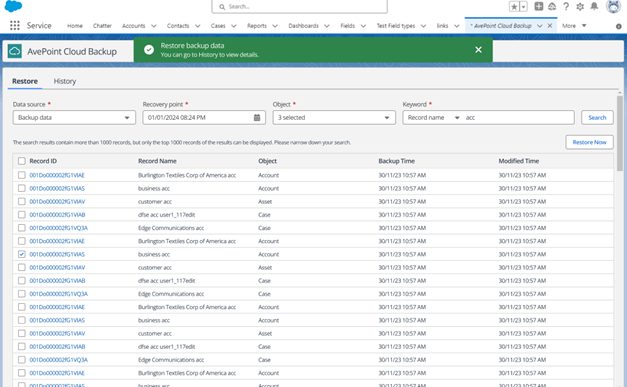Expand the Contacts nav menu chevron
Screen dimensions: 627x387
[x=198, y=26]
